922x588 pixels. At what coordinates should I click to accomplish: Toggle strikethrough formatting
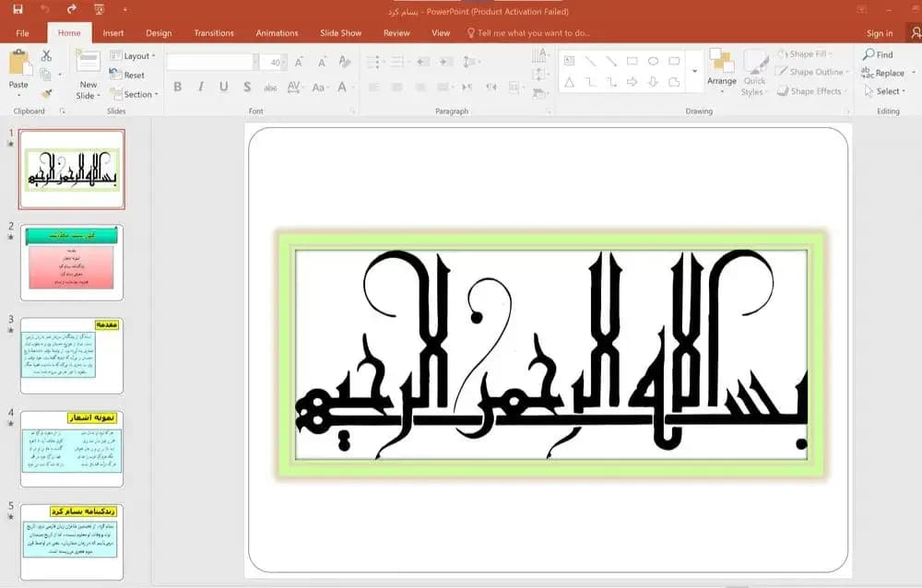(x=270, y=88)
